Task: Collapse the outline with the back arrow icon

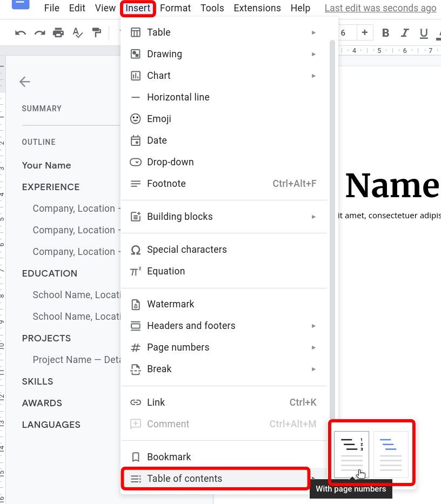Action: click(24, 82)
